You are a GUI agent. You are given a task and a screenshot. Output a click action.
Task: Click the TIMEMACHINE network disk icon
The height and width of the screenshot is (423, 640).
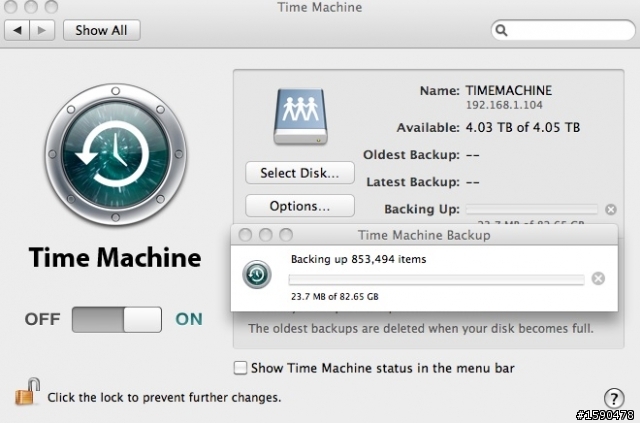tap(301, 116)
